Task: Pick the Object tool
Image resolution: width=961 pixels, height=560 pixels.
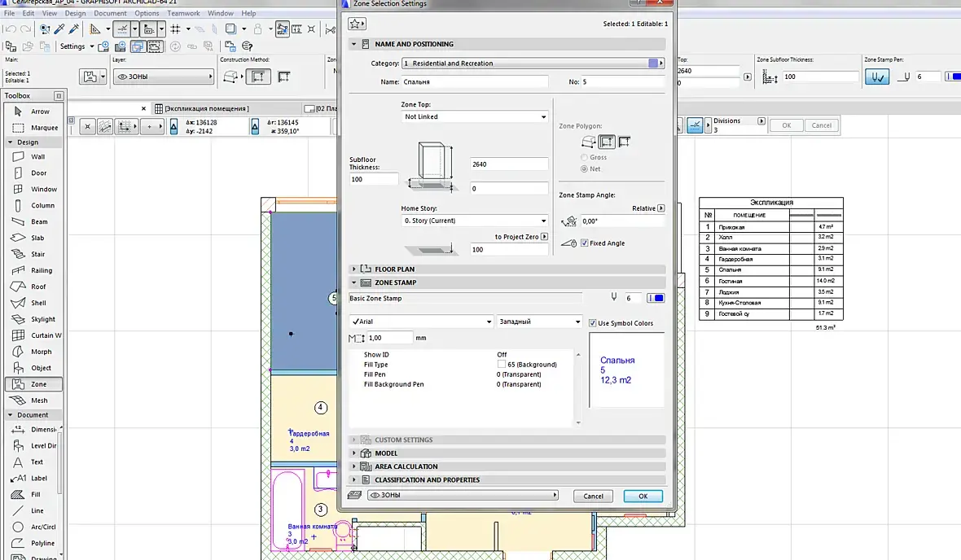Action: pyautogui.click(x=33, y=368)
